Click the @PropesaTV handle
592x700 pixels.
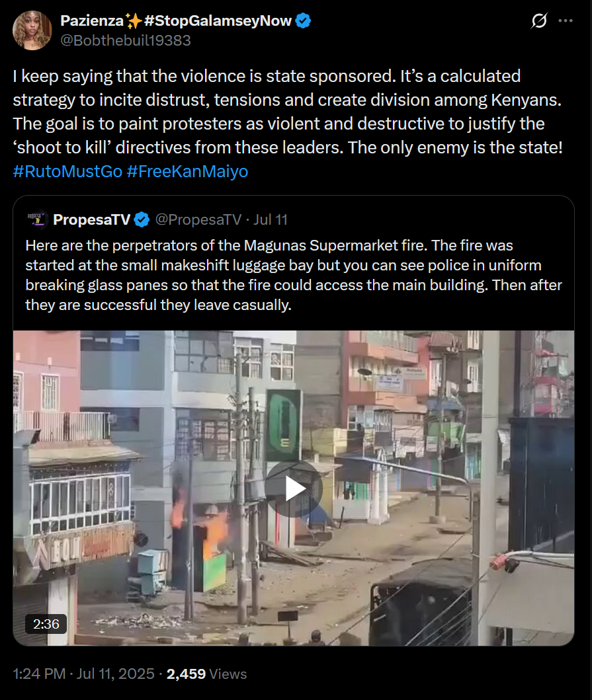pos(198,219)
